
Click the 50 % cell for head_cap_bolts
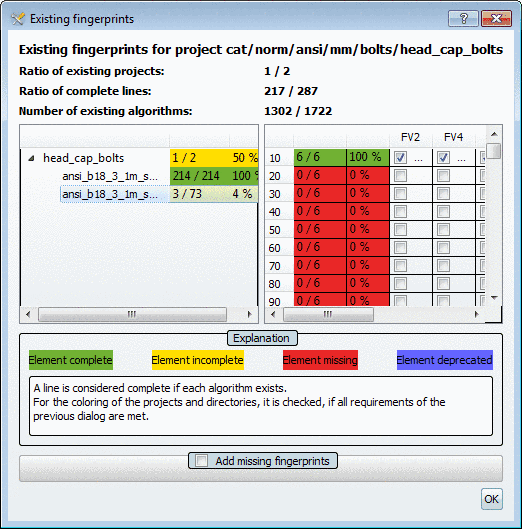point(244,158)
